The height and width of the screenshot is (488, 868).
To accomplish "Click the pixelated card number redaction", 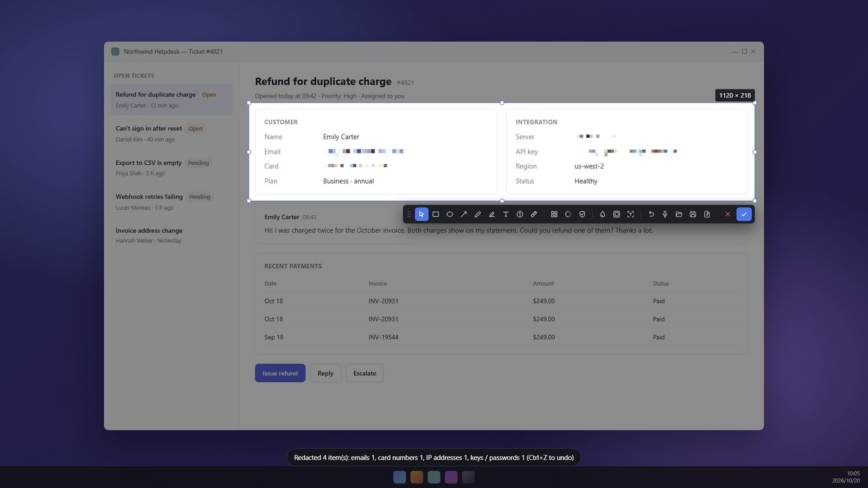I will [356, 166].
